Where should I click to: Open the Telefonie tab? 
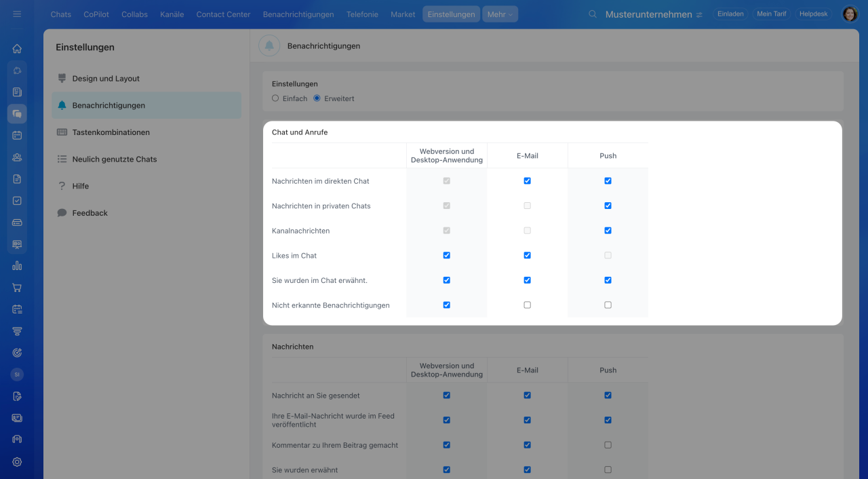pyautogui.click(x=362, y=14)
